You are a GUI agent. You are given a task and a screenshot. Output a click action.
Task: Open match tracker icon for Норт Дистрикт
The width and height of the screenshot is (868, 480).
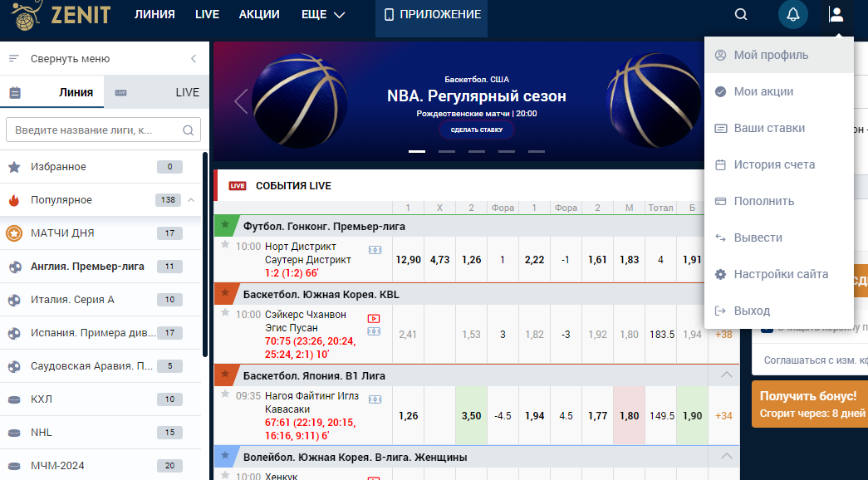(x=375, y=250)
